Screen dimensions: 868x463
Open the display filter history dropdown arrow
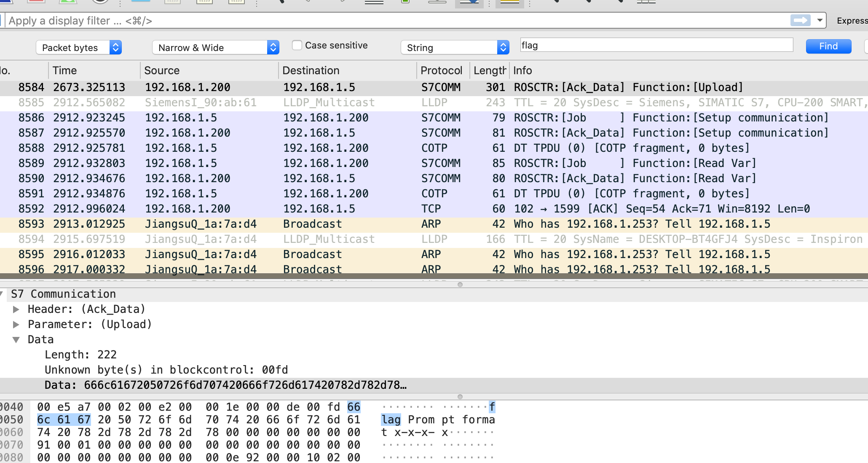click(x=820, y=20)
